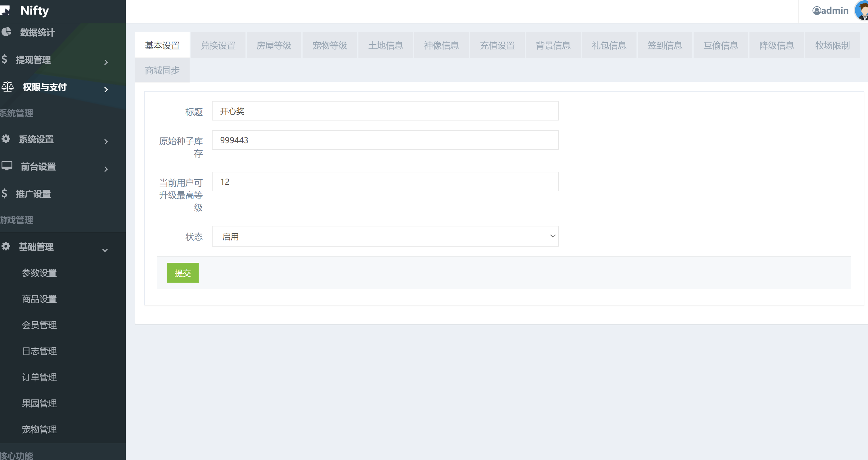Image resolution: width=868 pixels, height=460 pixels.
Task: Click the pie chart icon beside 数据统计
Action: (6, 32)
